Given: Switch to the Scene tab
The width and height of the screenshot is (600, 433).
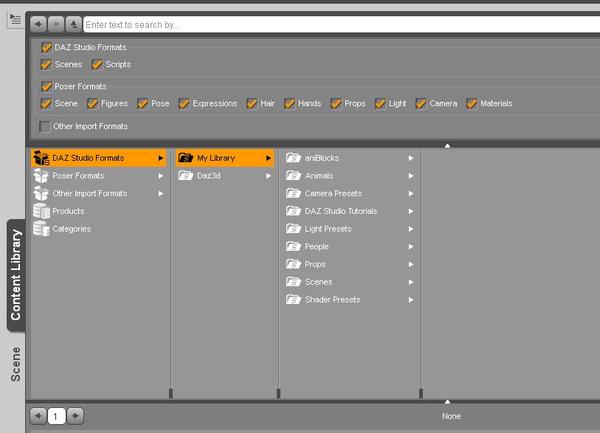Looking at the screenshot, I should (x=16, y=364).
